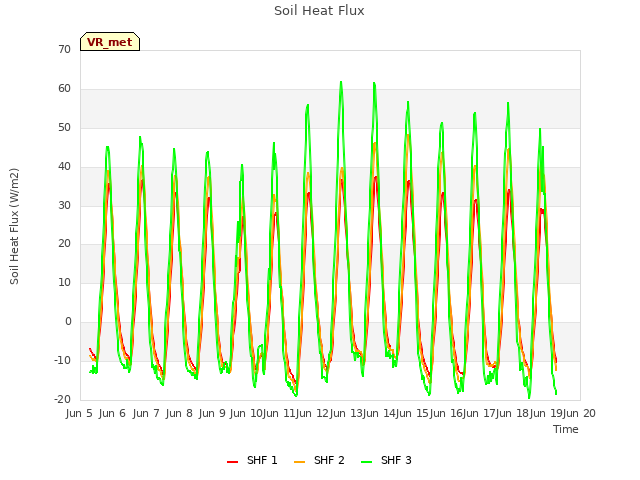Click the 30 y-axis tick label
This screenshot has width=640, height=480.
(x=64, y=205)
